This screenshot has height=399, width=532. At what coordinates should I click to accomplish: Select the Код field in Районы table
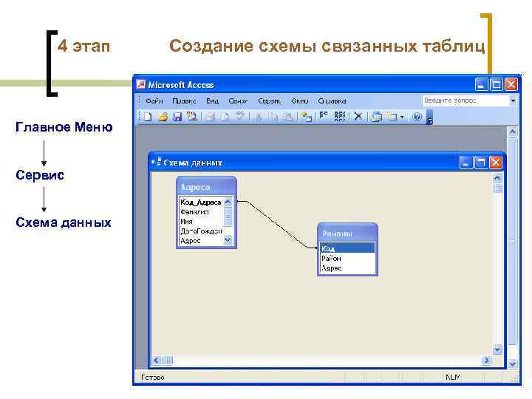pos(347,248)
